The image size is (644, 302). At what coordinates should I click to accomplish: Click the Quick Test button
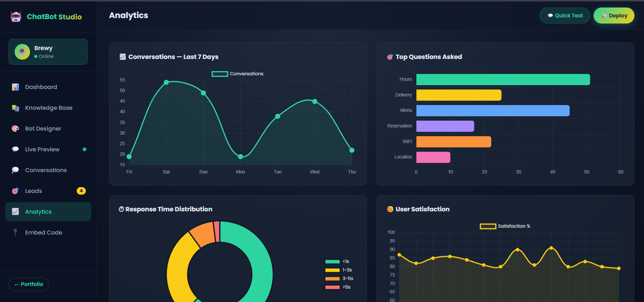(x=565, y=16)
